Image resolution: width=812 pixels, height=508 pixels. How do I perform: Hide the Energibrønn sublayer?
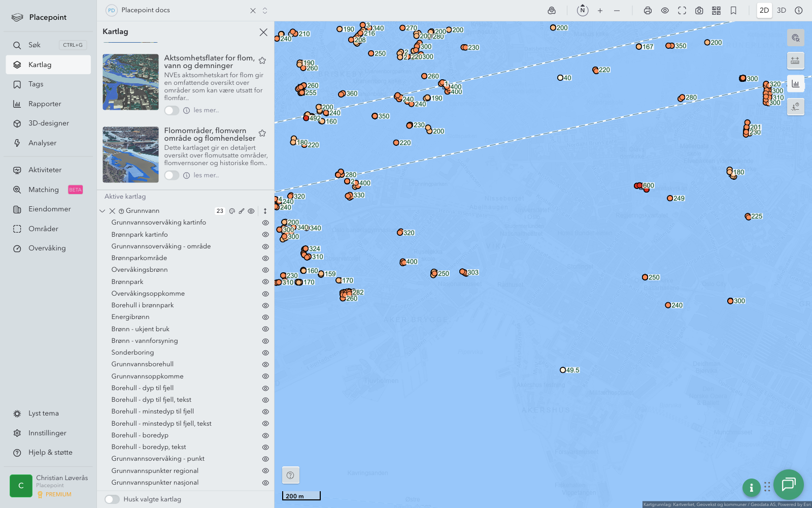click(265, 317)
